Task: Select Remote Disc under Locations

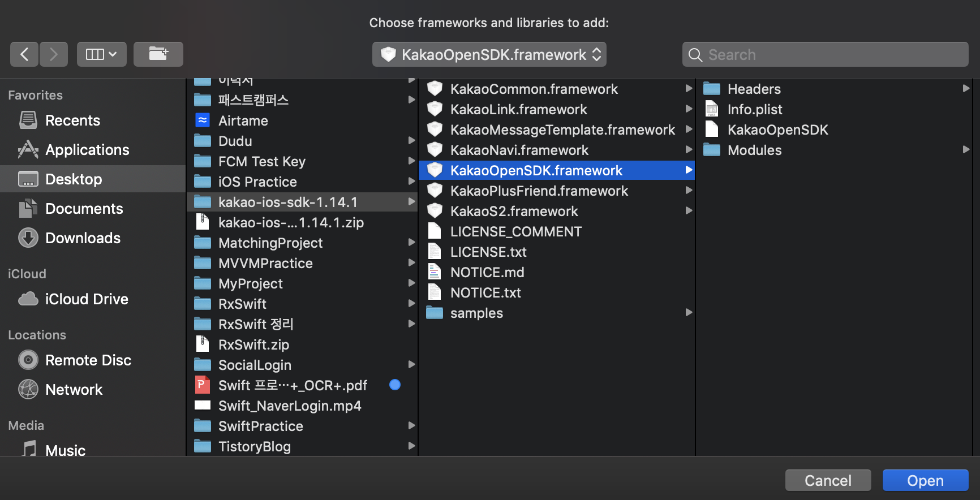Action: coord(93,360)
